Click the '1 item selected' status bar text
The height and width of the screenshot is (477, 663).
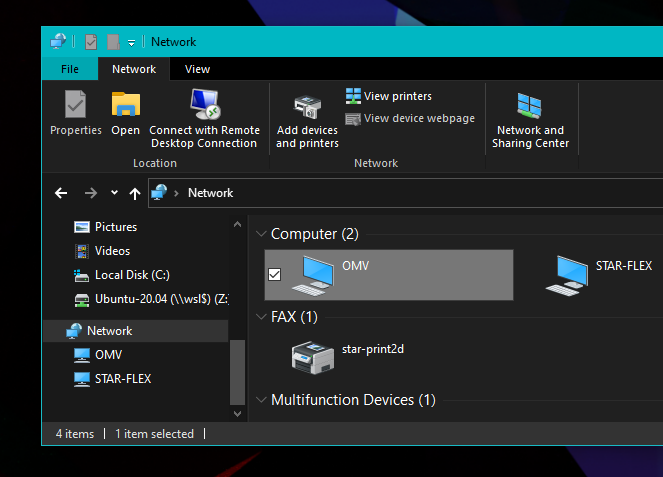pos(154,434)
